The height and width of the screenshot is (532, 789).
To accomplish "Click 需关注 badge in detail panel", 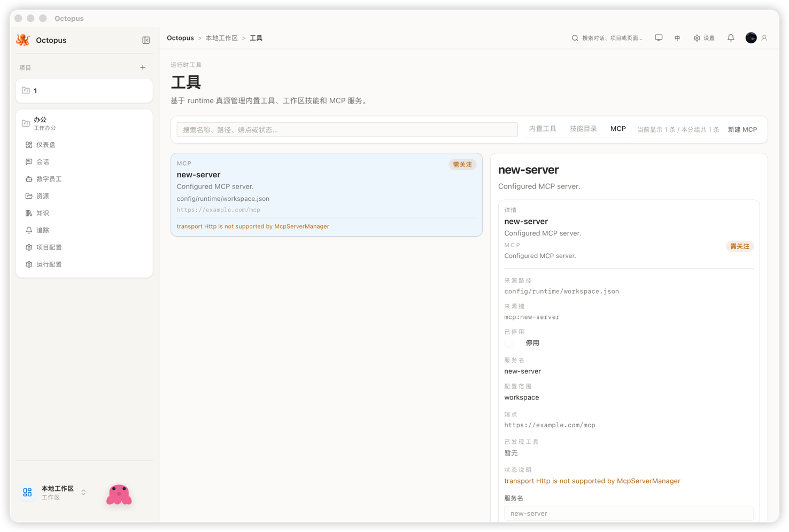I will coord(740,246).
